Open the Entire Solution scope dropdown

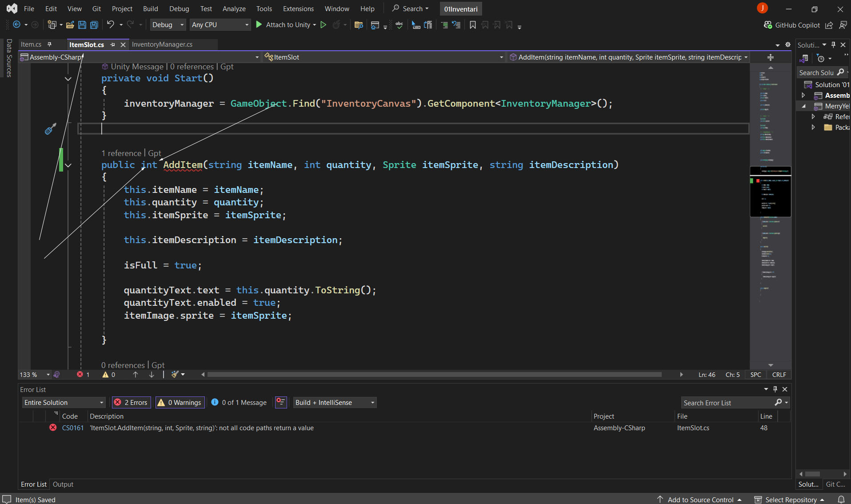tap(64, 402)
